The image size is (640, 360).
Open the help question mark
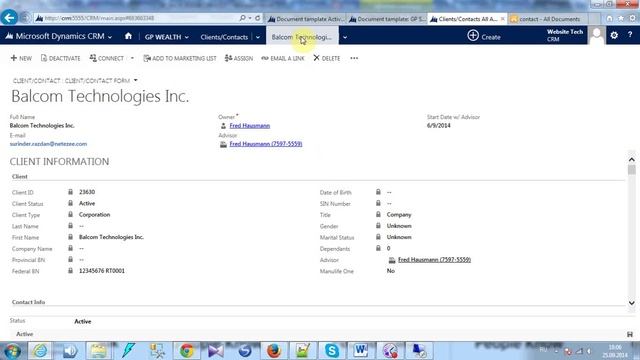pyautogui.click(x=630, y=35)
